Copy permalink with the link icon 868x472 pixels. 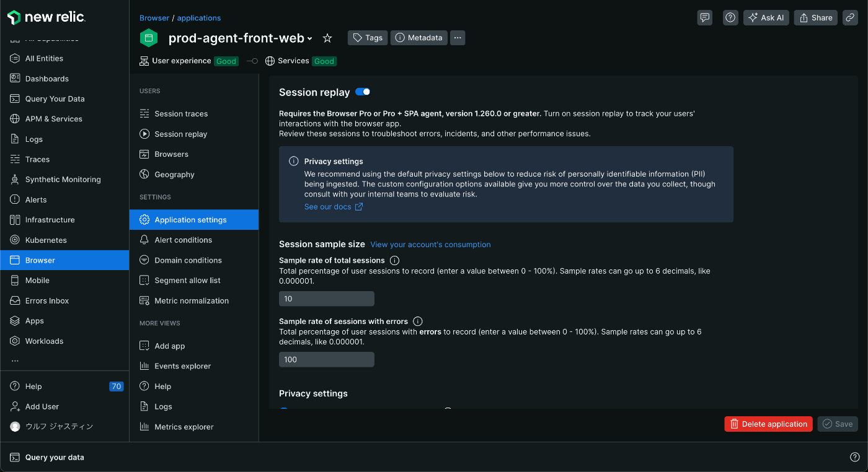tap(851, 17)
